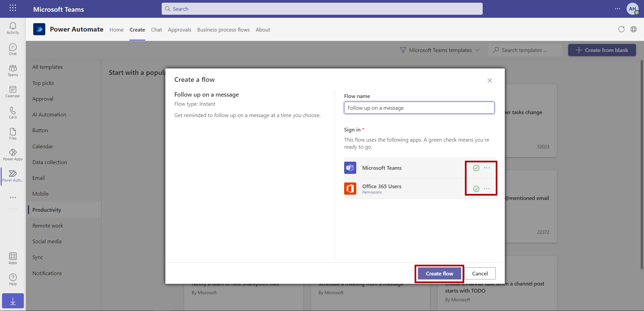The height and width of the screenshot is (311, 644).
Task: Go to the Home tab
Action: 116,30
